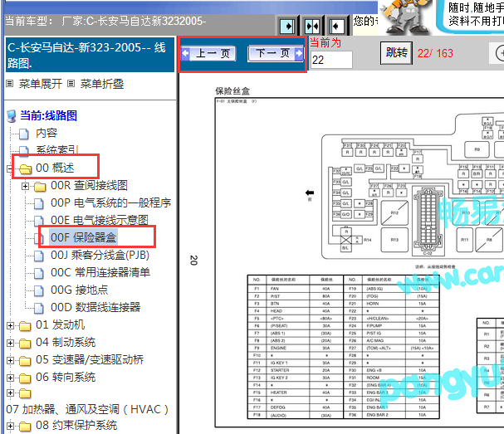Click the page icon of 00C entry

tap(39, 273)
